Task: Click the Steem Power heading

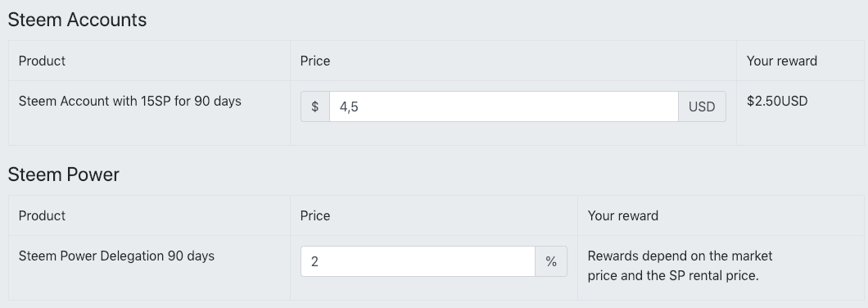Action: [64, 174]
